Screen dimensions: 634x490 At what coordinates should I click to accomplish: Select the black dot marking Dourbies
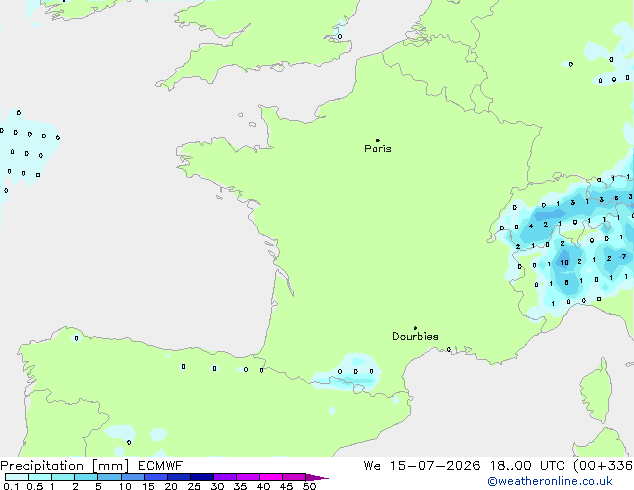[x=415, y=328]
